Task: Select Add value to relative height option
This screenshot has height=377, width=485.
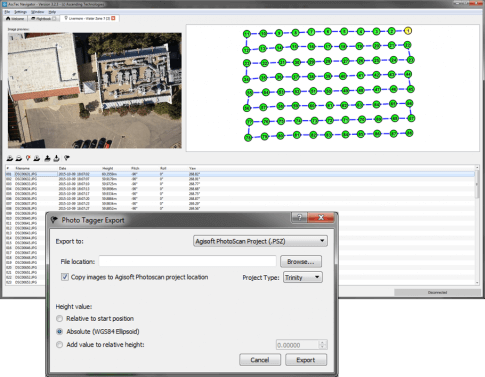Action: coord(60,345)
